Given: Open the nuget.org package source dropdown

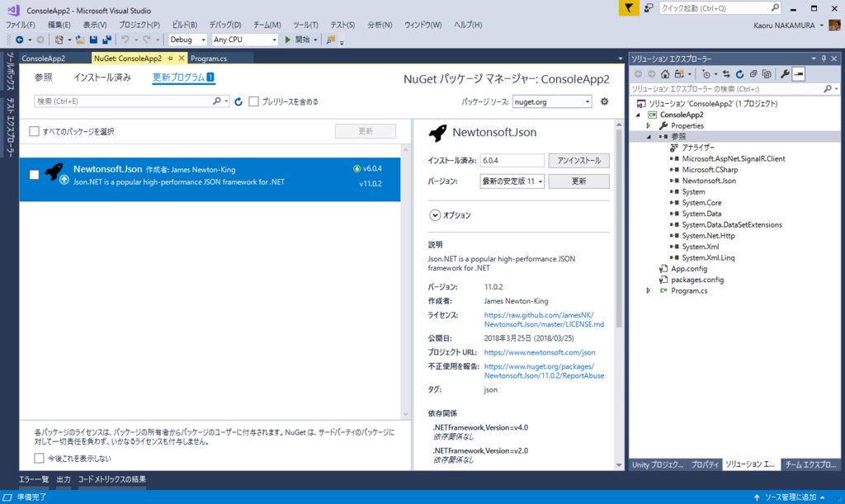Looking at the screenshot, I should point(552,101).
